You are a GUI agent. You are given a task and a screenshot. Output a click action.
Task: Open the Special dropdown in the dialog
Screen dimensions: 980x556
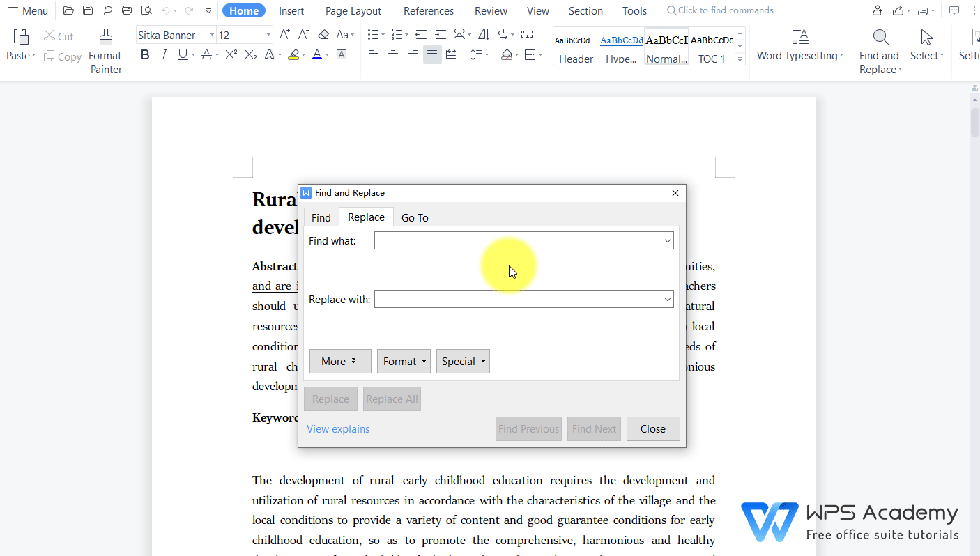point(463,361)
